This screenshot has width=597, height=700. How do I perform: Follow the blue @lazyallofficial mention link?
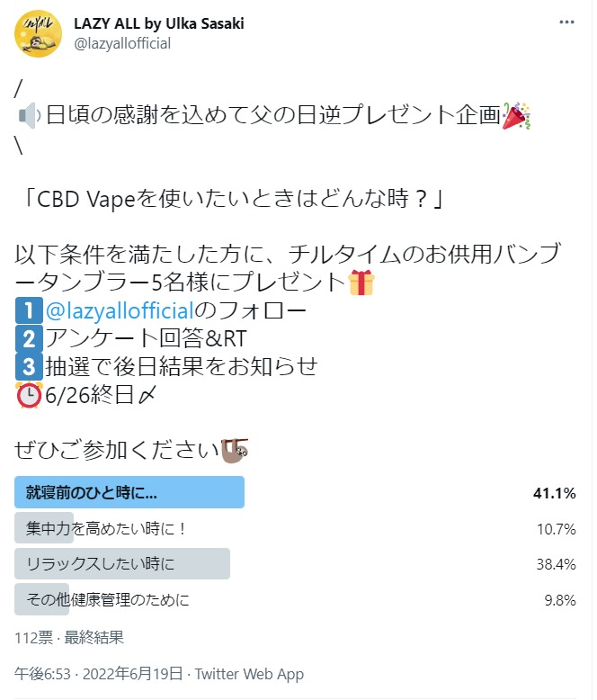click(120, 310)
